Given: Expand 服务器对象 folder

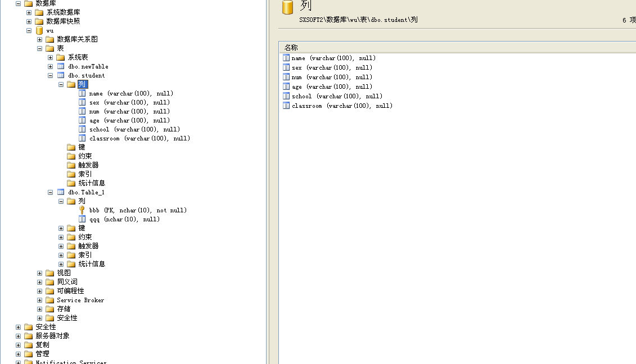Looking at the screenshot, I should point(18,336).
